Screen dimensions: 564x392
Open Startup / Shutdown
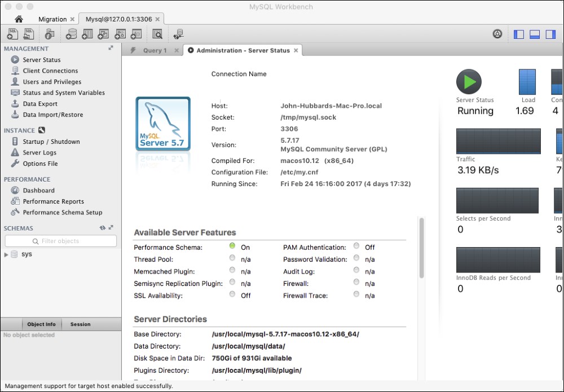(x=51, y=142)
